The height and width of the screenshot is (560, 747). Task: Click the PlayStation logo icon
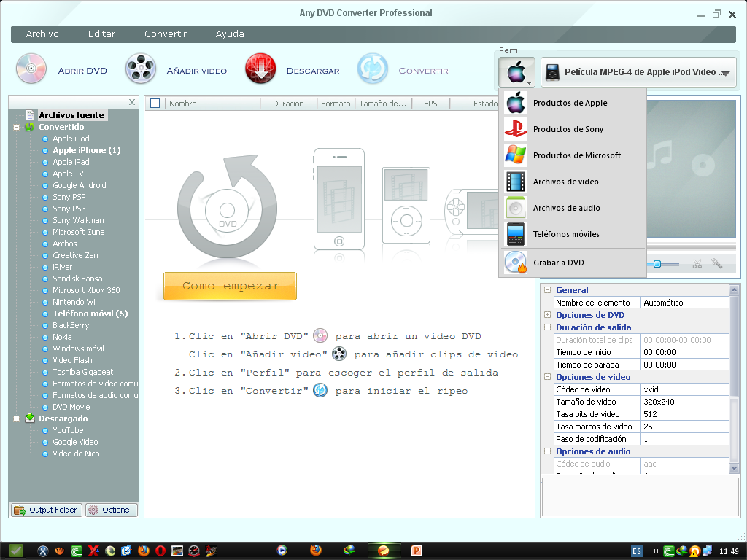click(x=516, y=128)
